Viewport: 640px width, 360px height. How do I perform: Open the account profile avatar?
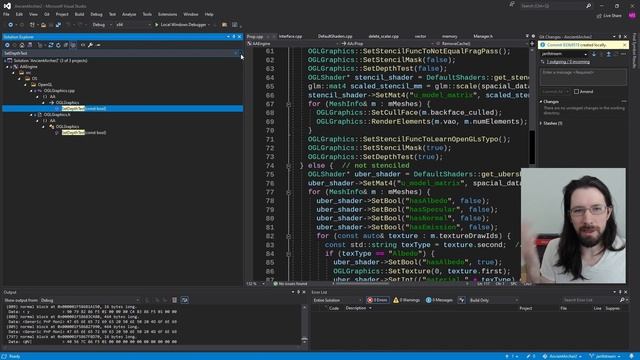click(x=632, y=15)
